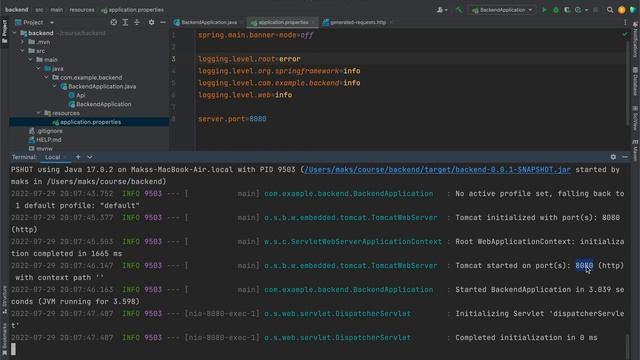
Task: Select the Local terminal tab
Action: coord(53,157)
